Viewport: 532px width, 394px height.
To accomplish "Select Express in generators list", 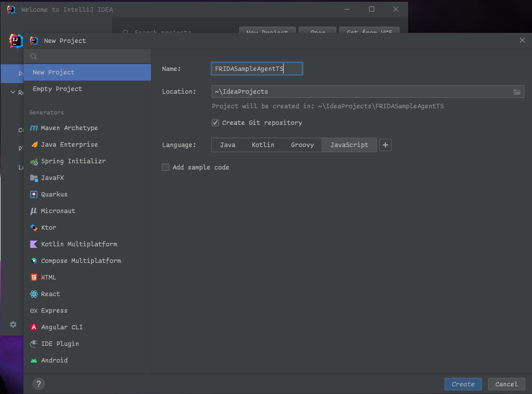I will [87, 311].
